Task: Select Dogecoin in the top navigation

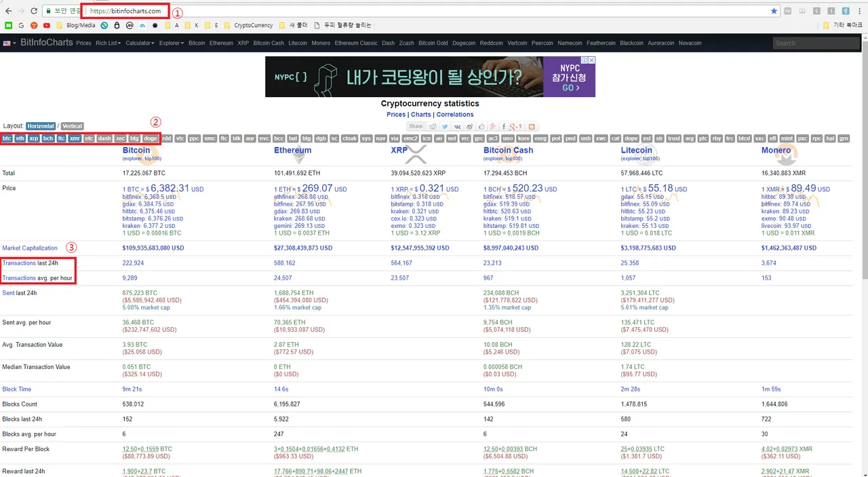Action: pyautogui.click(x=464, y=43)
